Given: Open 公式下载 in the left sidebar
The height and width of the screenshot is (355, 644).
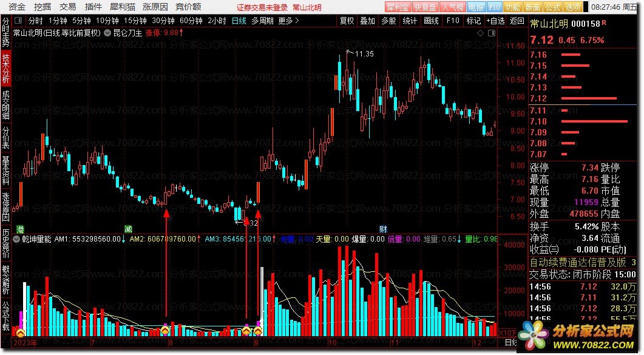Looking at the screenshot, I should [x=5, y=316].
